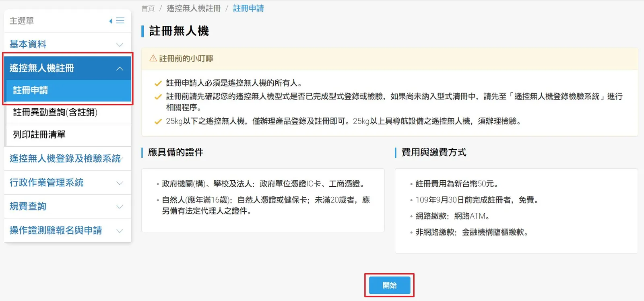Open the 基本資料 menu section
The height and width of the screenshot is (301, 644).
[68, 44]
